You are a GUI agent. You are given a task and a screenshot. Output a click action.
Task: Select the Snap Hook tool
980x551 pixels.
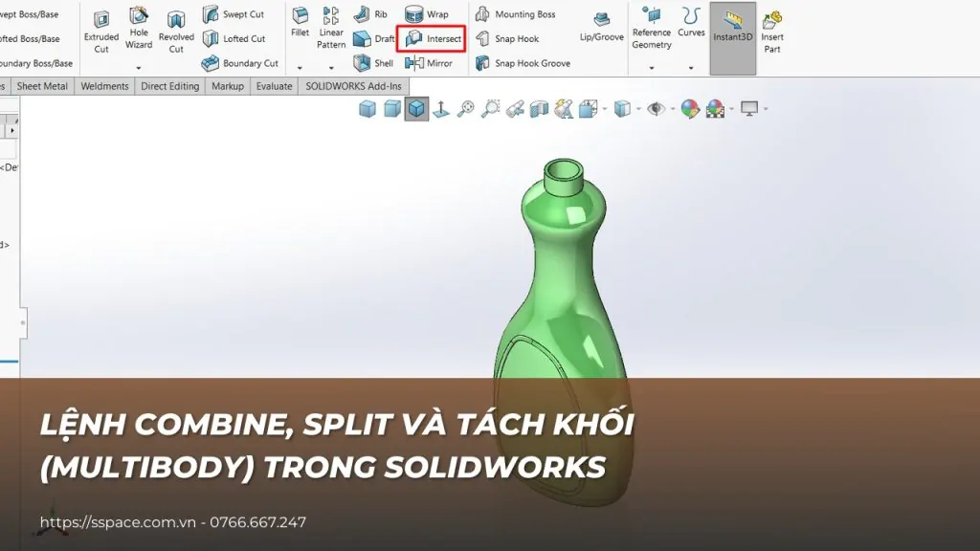coord(507,38)
